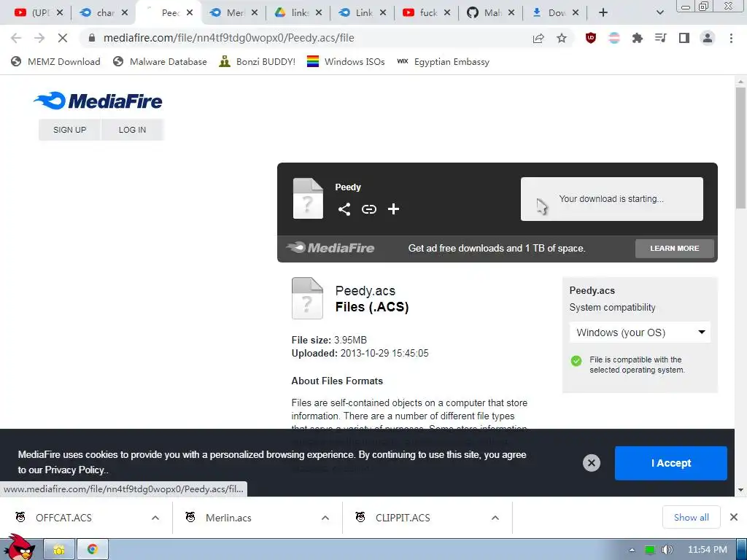Expand CLIPPIT.ACS download options
The width and height of the screenshot is (747, 560).
point(495,518)
